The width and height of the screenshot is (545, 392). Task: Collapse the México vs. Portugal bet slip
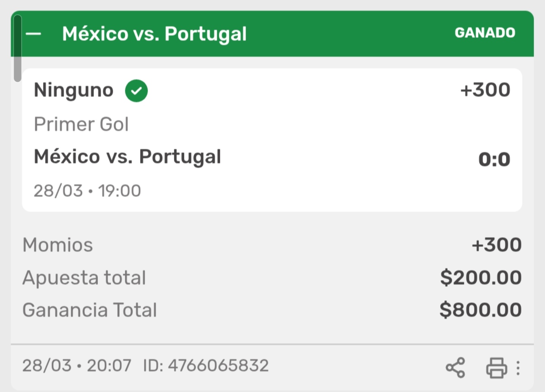point(33,34)
